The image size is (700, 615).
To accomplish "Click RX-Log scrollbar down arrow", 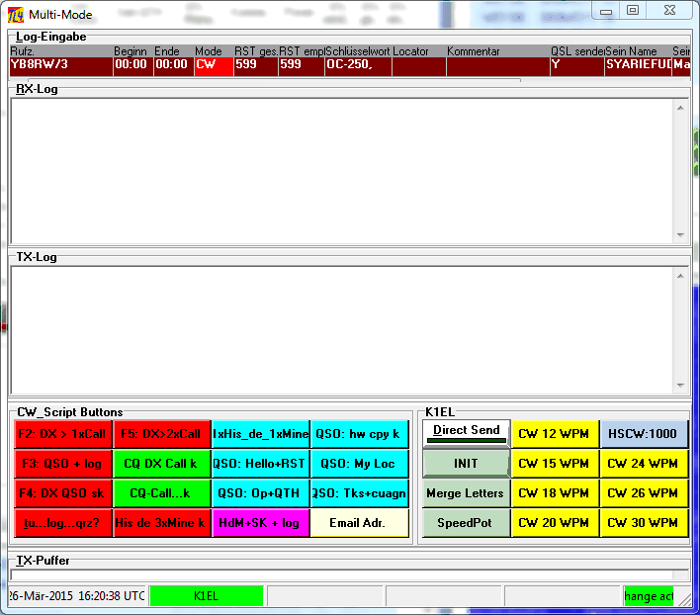I will click(680, 234).
